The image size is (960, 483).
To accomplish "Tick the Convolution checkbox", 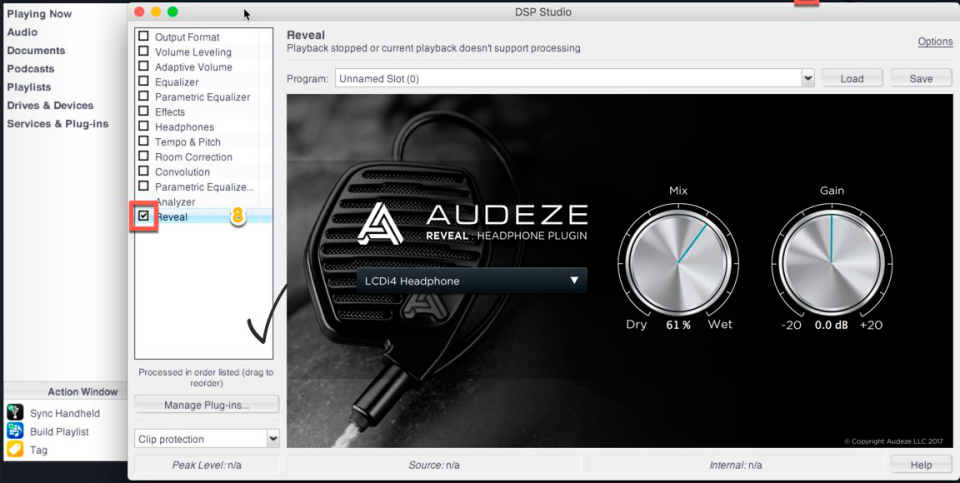I will (143, 171).
